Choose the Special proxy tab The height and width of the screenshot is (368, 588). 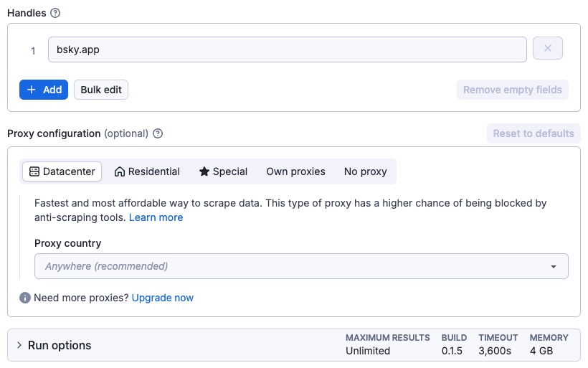point(223,171)
